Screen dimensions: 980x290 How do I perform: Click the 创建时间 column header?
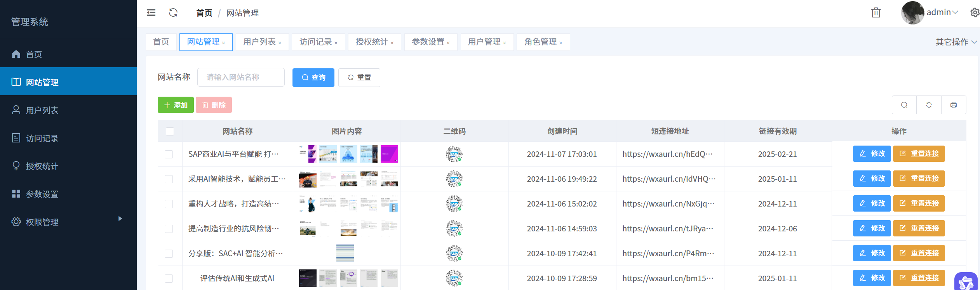[x=562, y=131]
